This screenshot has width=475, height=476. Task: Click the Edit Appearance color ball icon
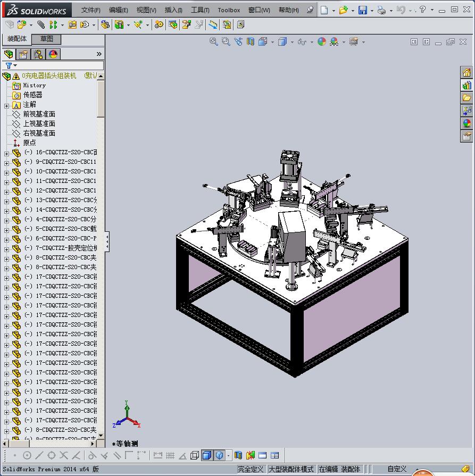tap(322, 41)
